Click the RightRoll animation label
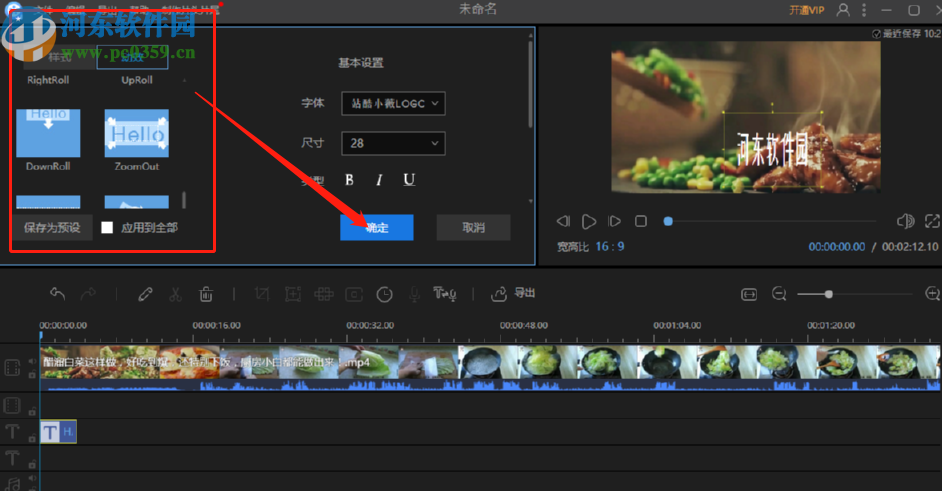Screen dimensions: 942x491 48,80
